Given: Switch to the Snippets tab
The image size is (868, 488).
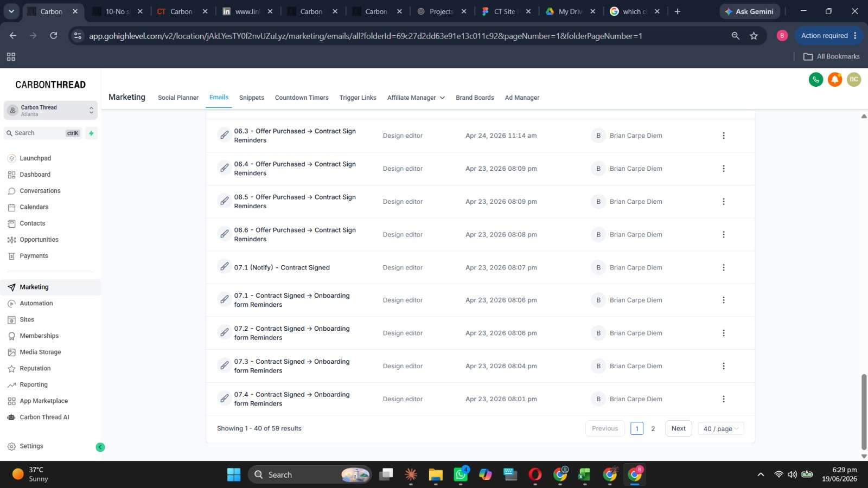Looking at the screenshot, I should 252,98.
